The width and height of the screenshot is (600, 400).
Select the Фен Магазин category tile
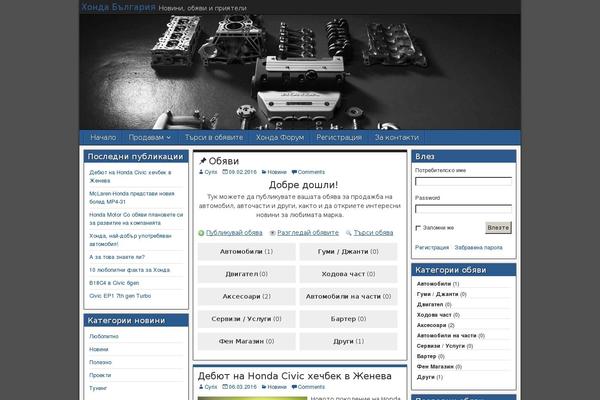(x=246, y=341)
